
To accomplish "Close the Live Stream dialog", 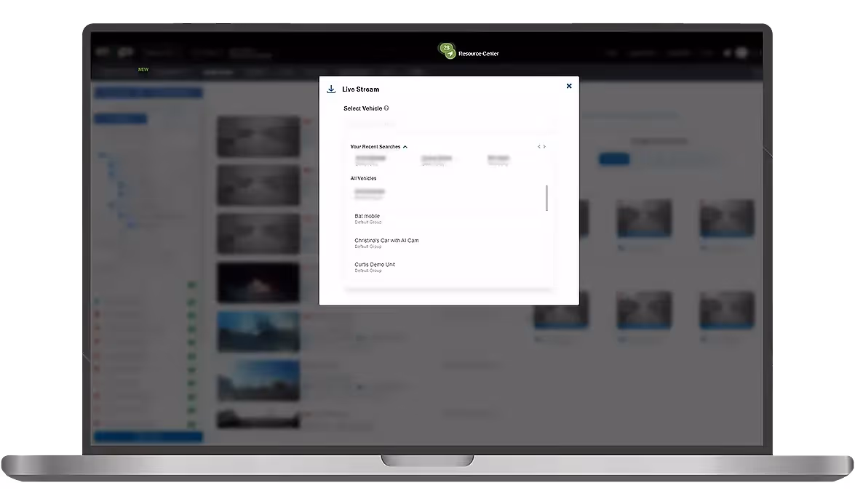I will [569, 86].
